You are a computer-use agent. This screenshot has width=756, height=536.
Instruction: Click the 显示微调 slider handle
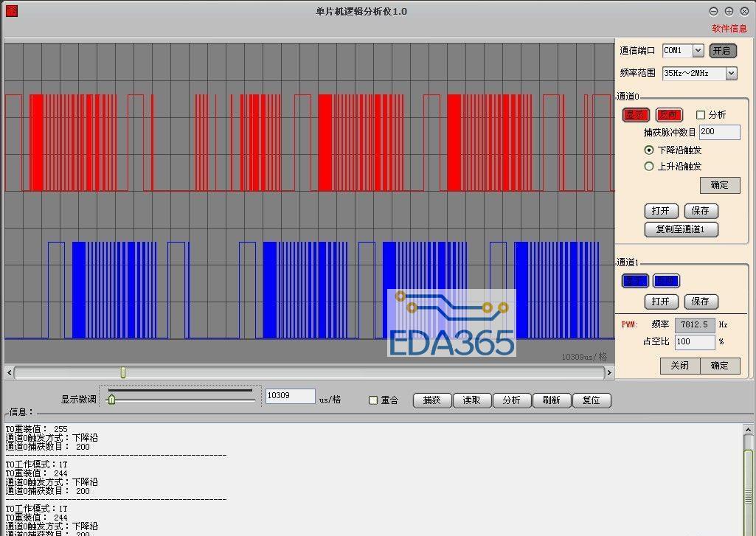click(x=112, y=399)
